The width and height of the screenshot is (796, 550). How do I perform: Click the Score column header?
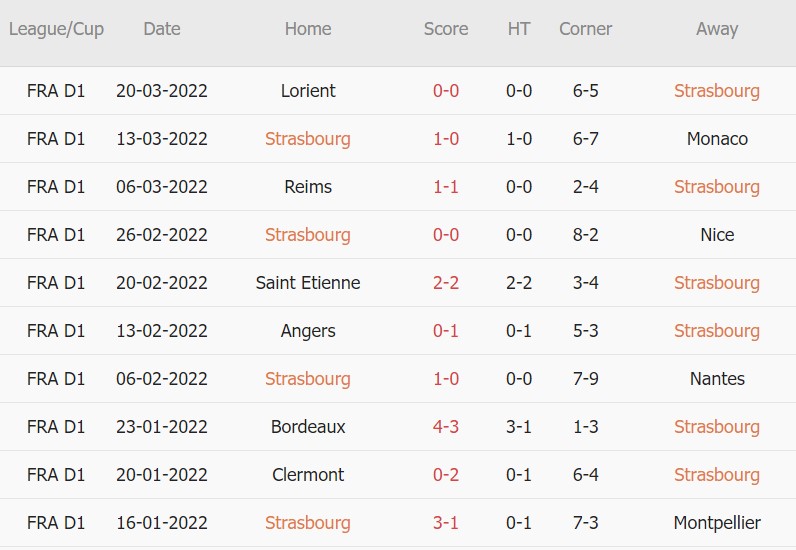coord(445,29)
